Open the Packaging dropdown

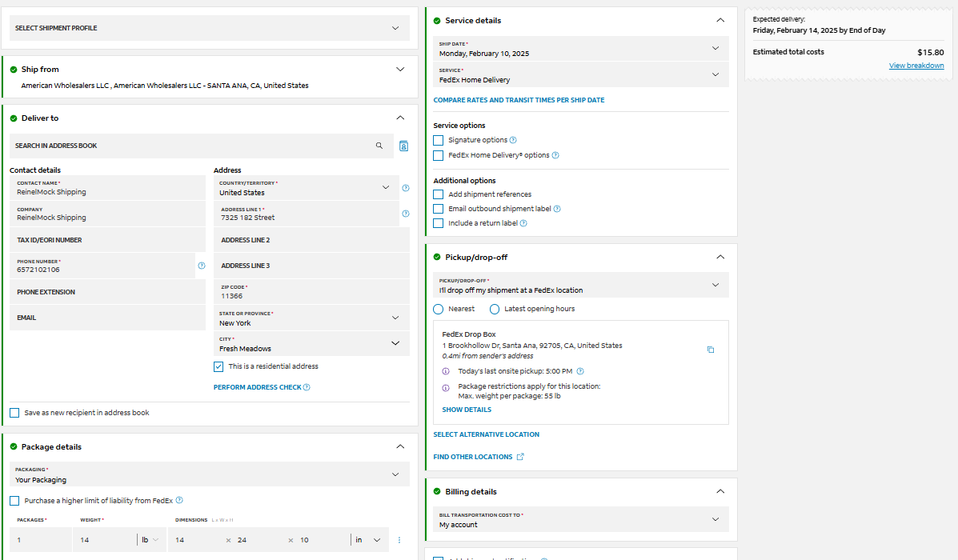coord(210,474)
